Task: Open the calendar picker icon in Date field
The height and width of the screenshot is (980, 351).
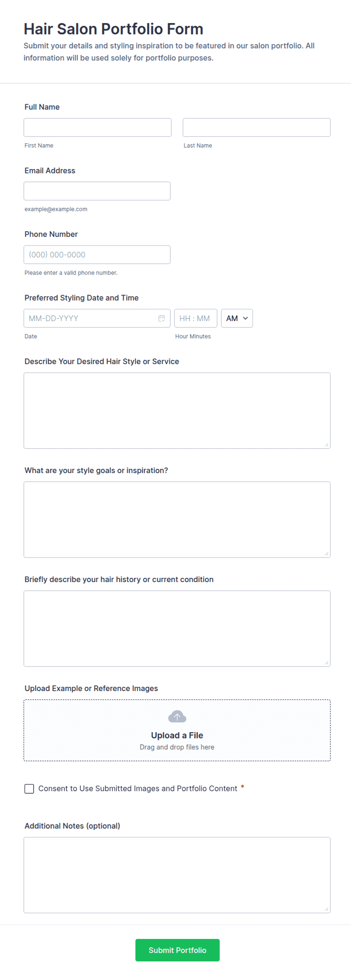Action: point(162,318)
